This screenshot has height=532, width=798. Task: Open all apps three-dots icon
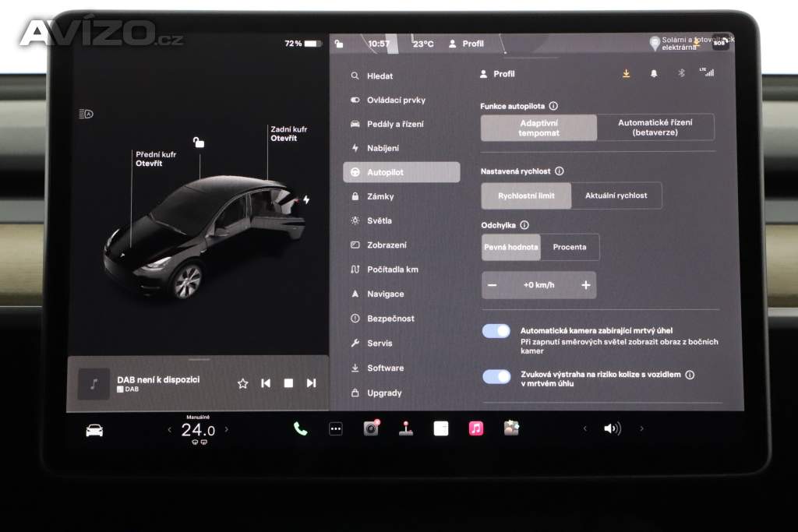pos(336,429)
